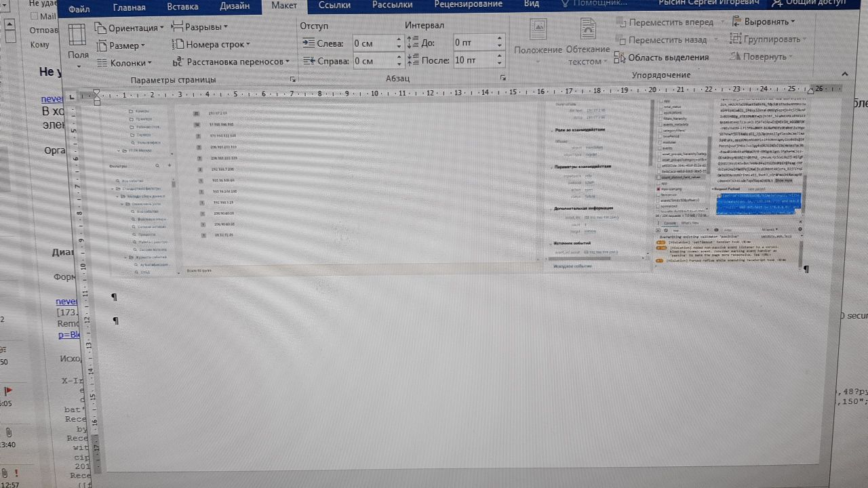Screen dimensions: 868x488
Task: Switch to the Рассылки tab
Action: point(393,5)
